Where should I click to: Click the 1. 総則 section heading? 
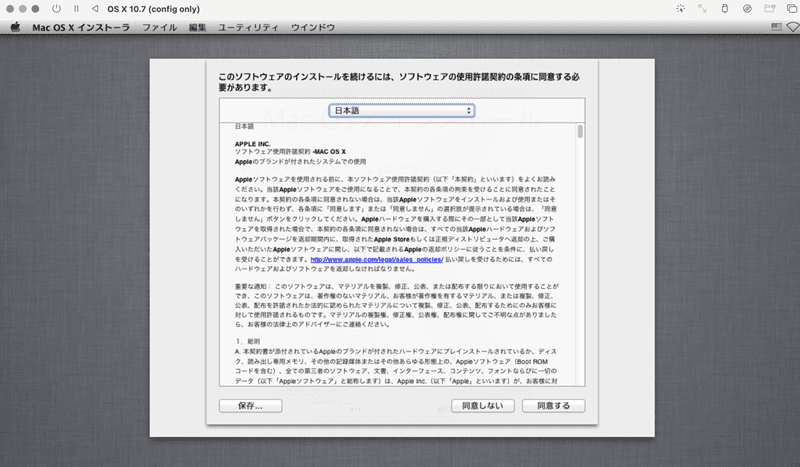click(x=248, y=341)
